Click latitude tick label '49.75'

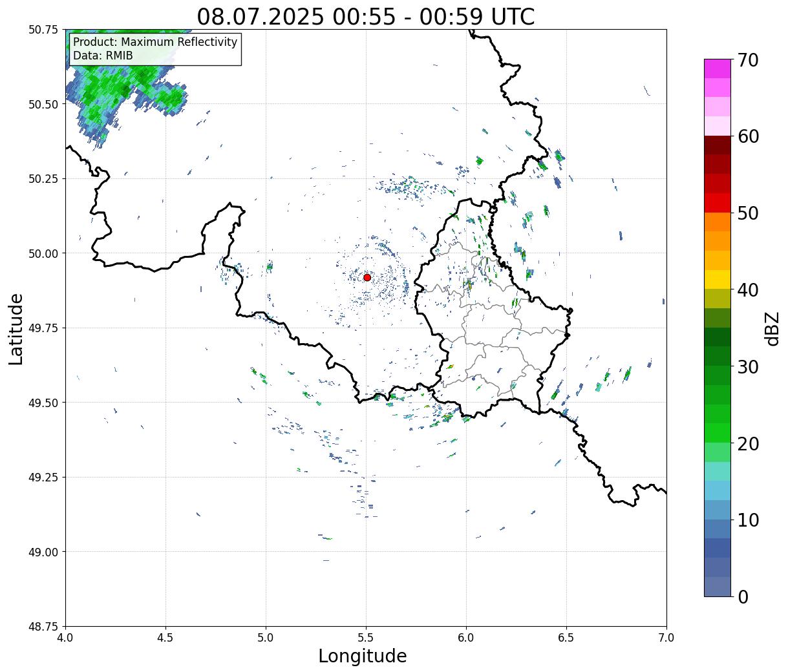(43, 328)
